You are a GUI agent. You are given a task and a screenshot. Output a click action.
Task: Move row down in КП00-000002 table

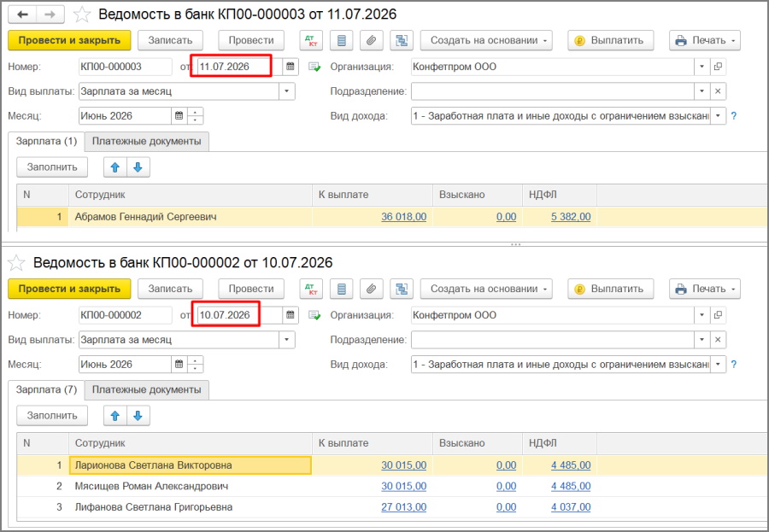138,416
